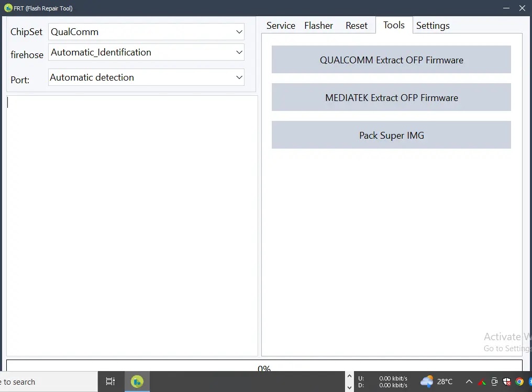This screenshot has width=532, height=392.
Task: Open the Reset tab
Action: click(x=356, y=26)
